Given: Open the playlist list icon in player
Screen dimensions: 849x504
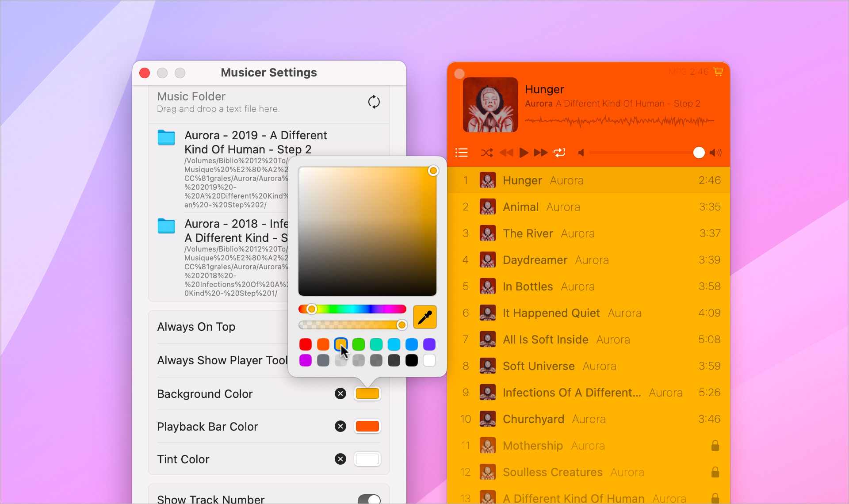Looking at the screenshot, I should [x=461, y=153].
